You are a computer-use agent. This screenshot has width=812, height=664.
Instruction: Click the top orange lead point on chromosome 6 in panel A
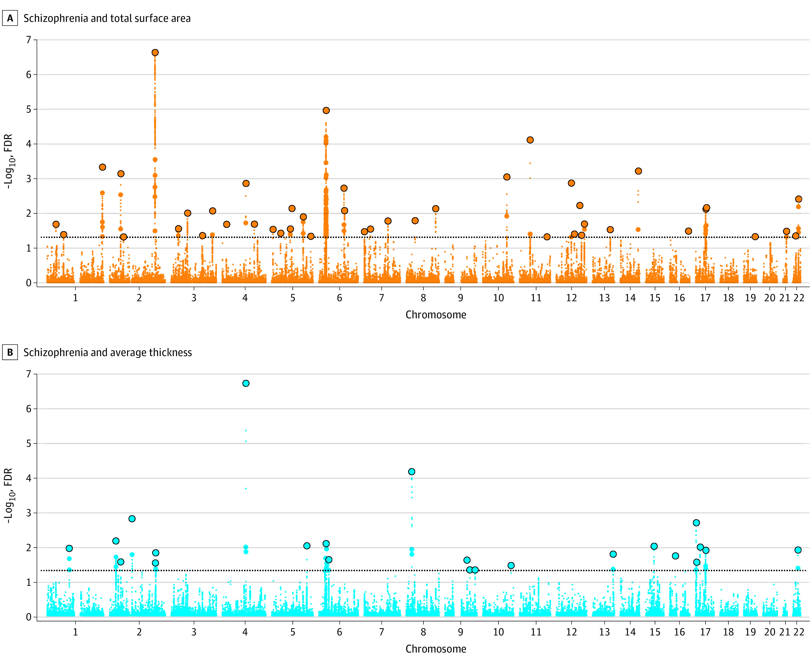tap(326, 110)
